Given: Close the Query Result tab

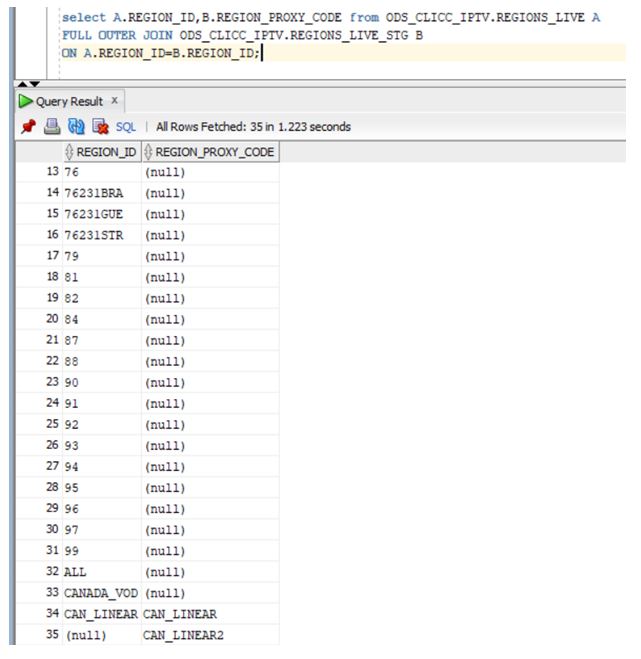Looking at the screenshot, I should (x=114, y=100).
